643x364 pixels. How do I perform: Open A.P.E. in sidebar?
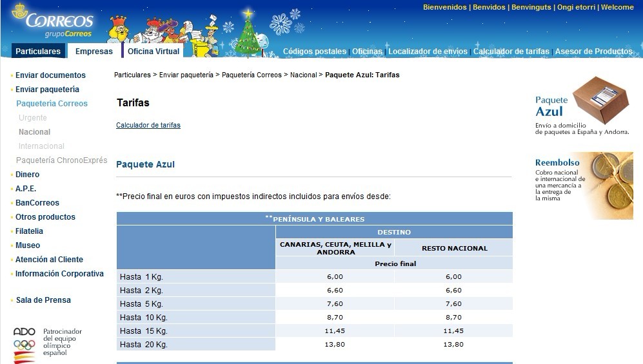tap(26, 189)
